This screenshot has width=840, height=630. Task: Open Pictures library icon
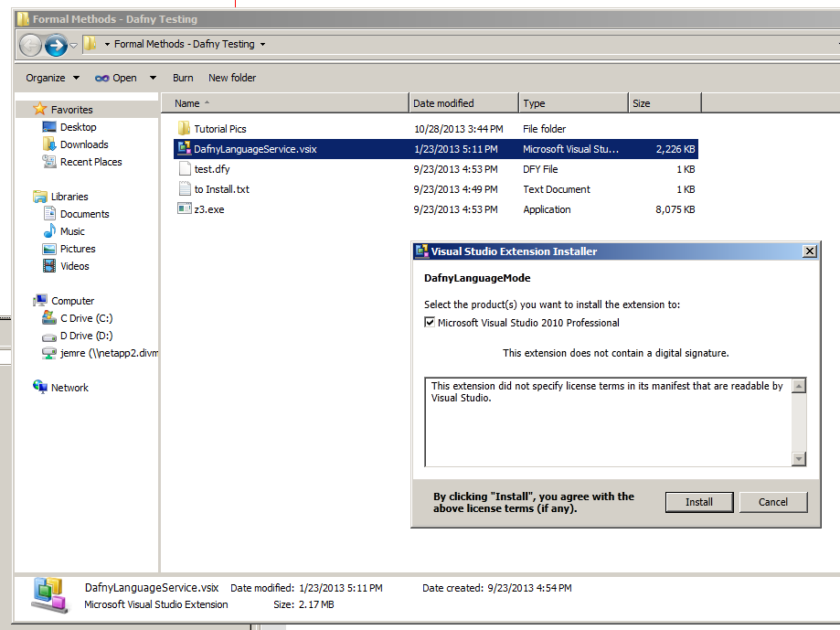click(49, 249)
